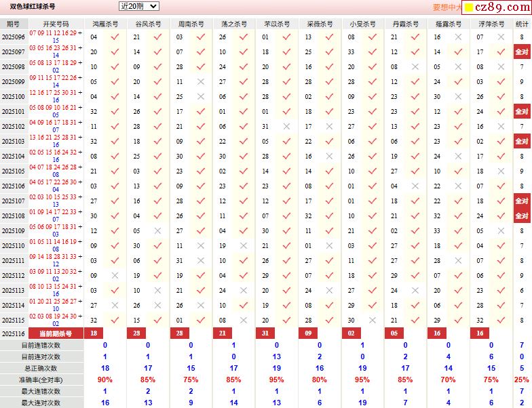Screen dimensions: 532x408
Task: Click the 2025116 period number cell
Action: 14,333
